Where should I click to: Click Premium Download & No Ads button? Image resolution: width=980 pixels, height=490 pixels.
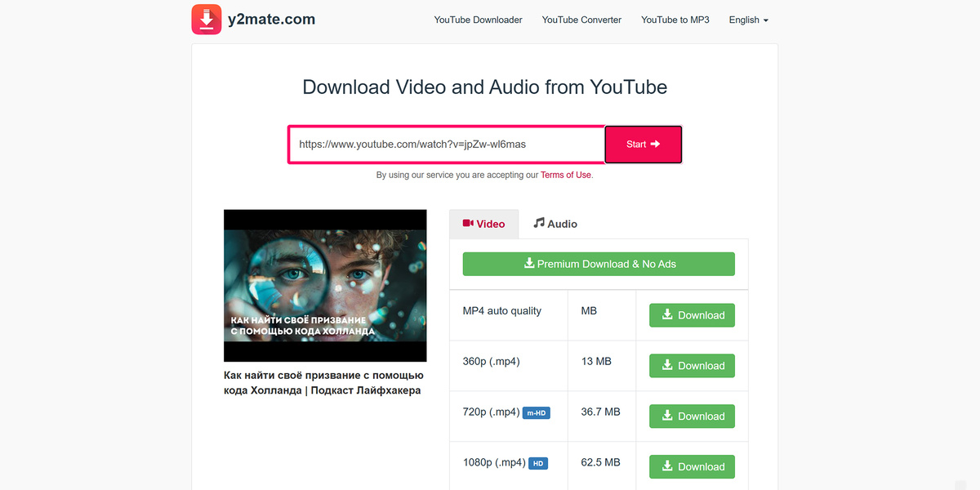[599, 264]
